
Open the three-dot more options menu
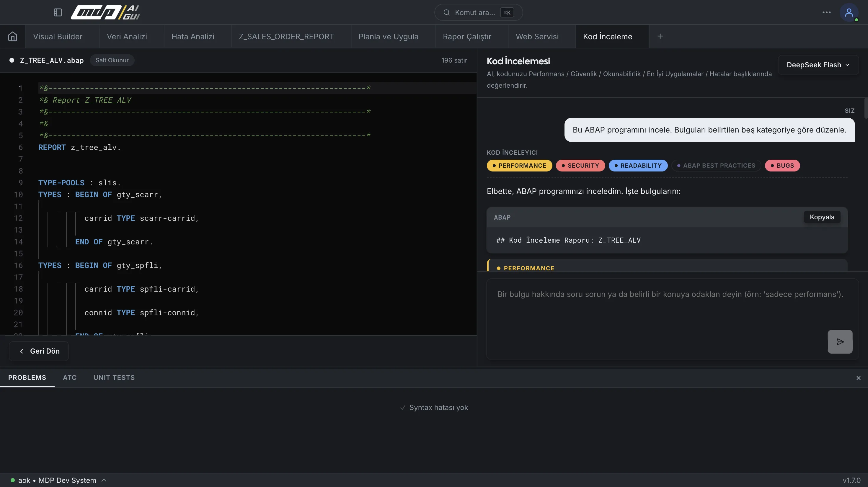[x=826, y=12]
